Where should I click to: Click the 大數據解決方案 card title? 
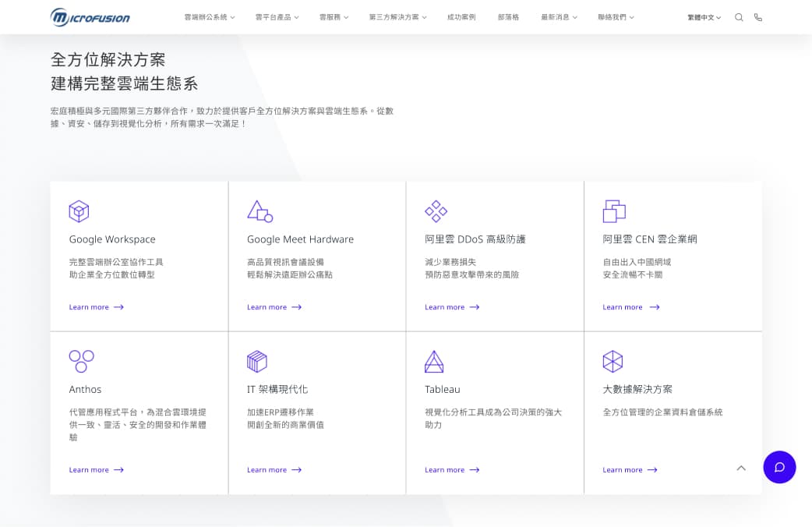click(x=637, y=389)
